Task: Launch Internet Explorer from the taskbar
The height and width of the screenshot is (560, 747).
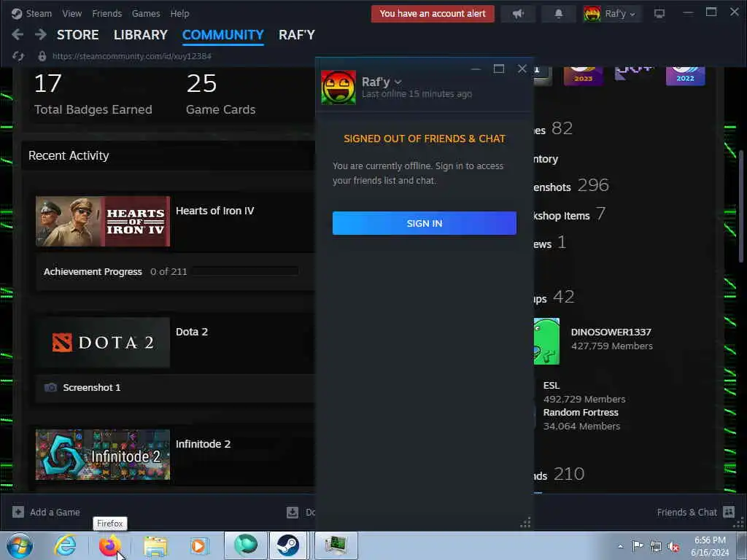Action: (65, 545)
